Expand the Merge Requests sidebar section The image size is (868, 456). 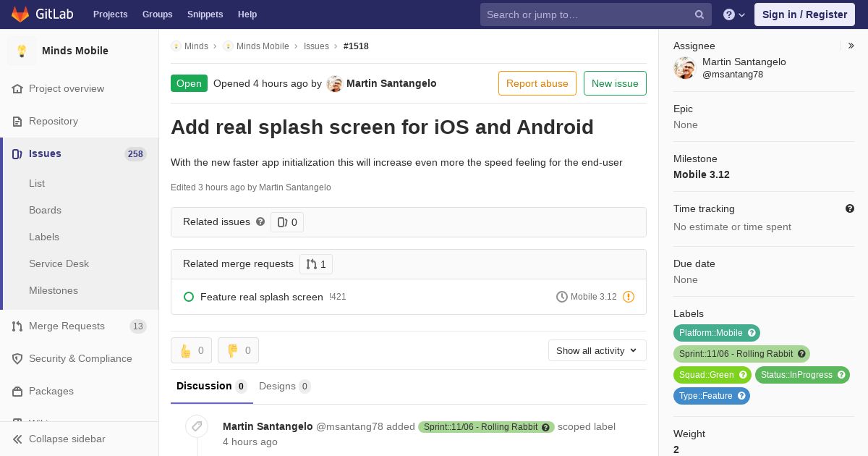pos(67,326)
